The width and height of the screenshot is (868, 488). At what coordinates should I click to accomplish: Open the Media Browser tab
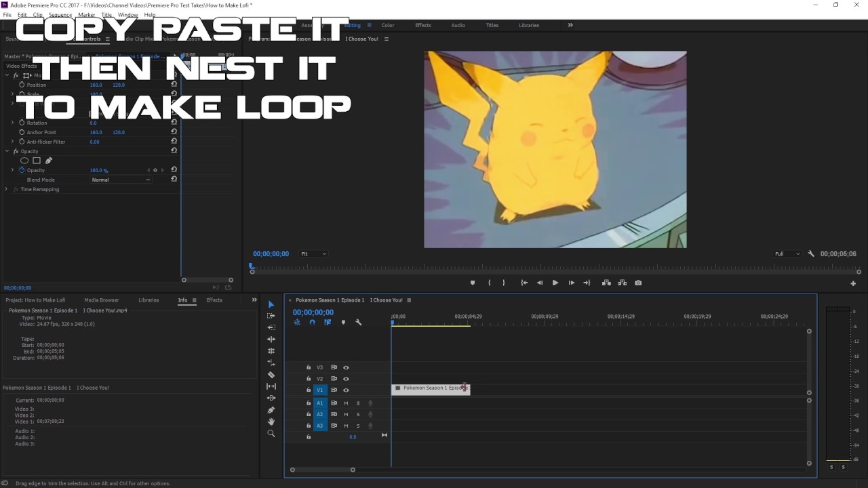click(102, 300)
